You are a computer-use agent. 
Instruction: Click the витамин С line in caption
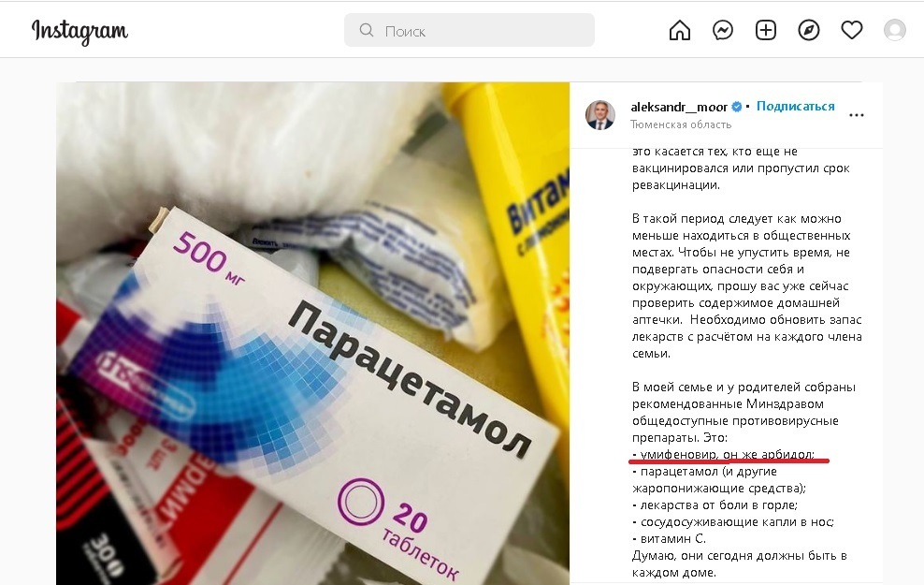point(669,538)
